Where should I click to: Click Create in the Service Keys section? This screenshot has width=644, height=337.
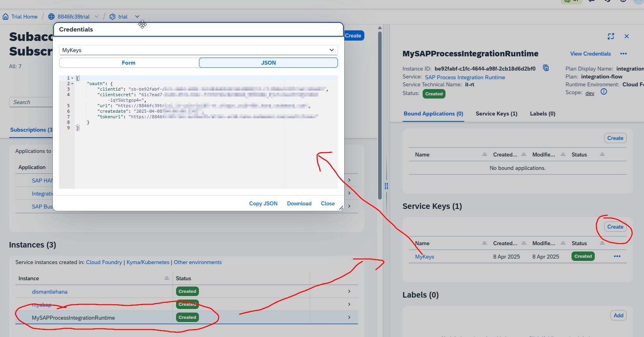tap(615, 227)
